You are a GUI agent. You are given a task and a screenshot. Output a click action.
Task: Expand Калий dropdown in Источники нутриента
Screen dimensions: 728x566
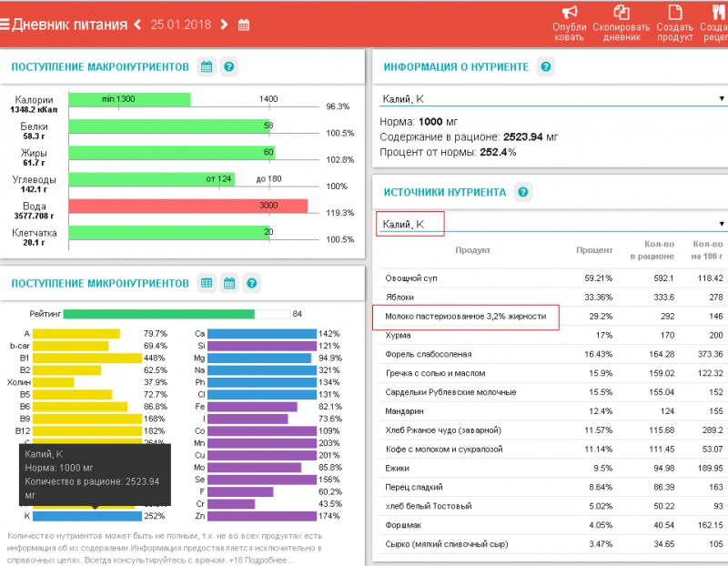pos(721,224)
